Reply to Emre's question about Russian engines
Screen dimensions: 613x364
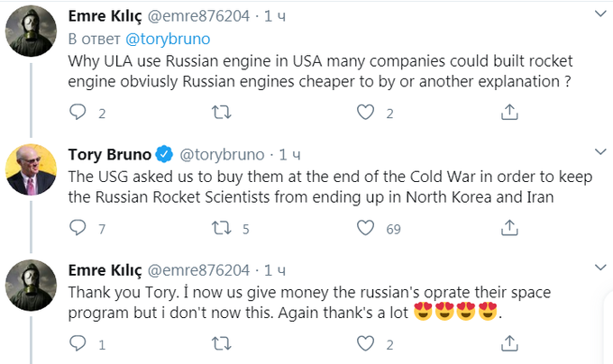point(78,113)
